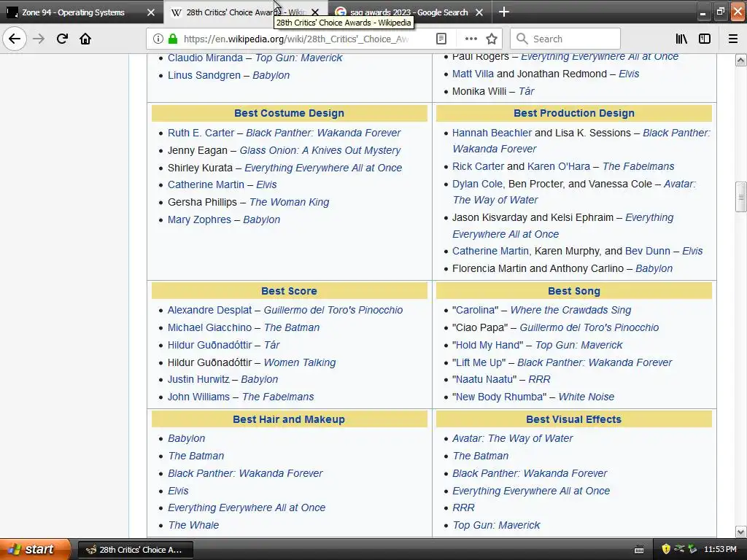Open page actions three-dots menu

pyautogui.click(x=471, y=39)
